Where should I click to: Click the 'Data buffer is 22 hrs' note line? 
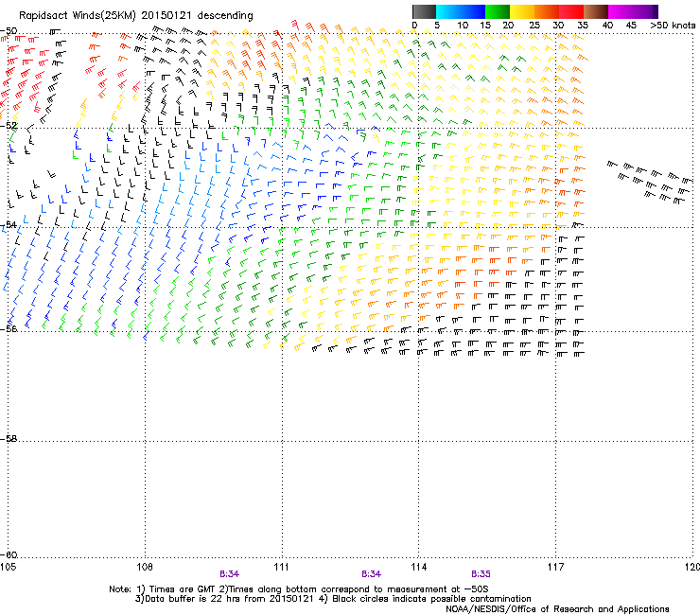tap(333, 599)
